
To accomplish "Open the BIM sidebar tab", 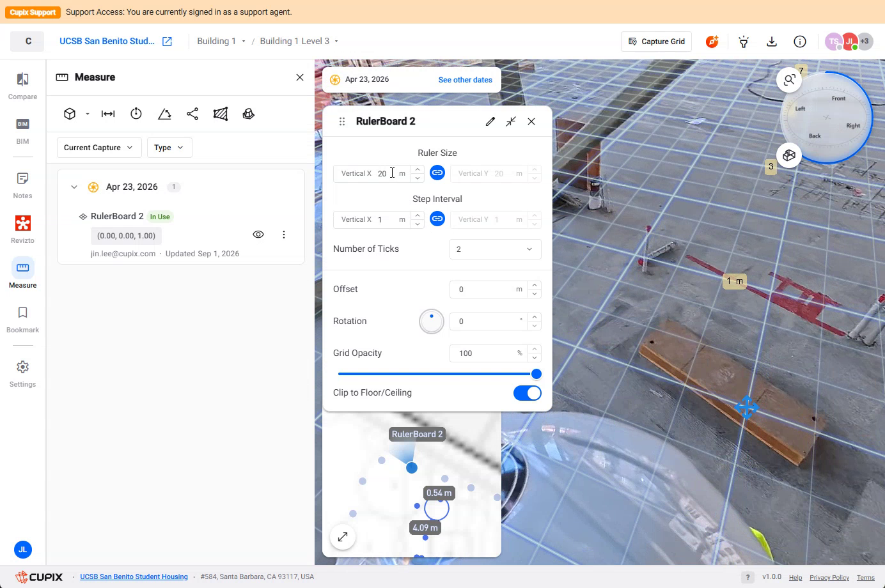I will pyautogui.click(x=23, y=131).
